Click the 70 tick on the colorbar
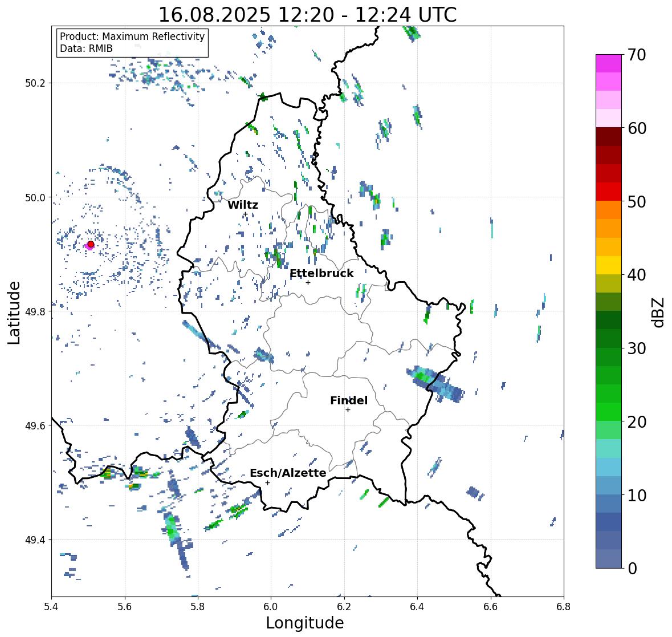 click(x=637, y=55)
